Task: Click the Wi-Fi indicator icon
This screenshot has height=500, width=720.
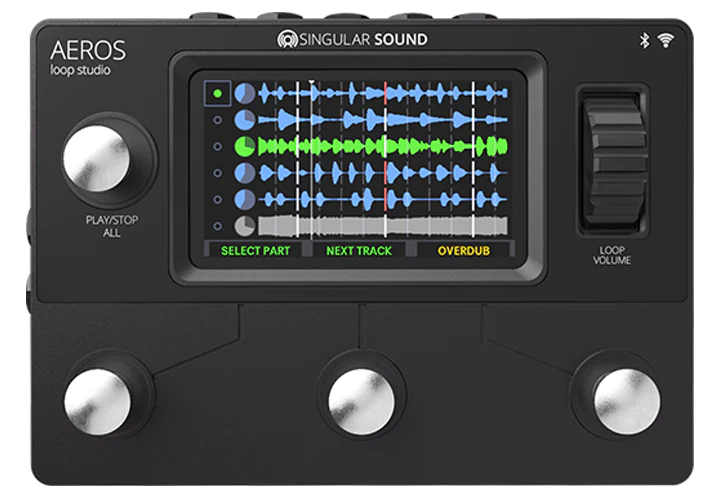Action: coord(665,40)
